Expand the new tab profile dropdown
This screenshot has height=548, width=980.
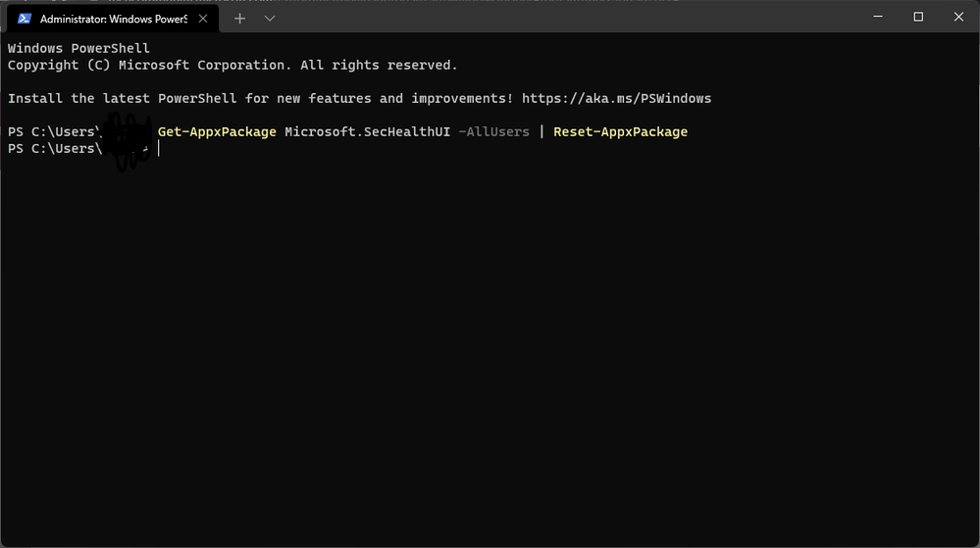[x=270, y=19]
